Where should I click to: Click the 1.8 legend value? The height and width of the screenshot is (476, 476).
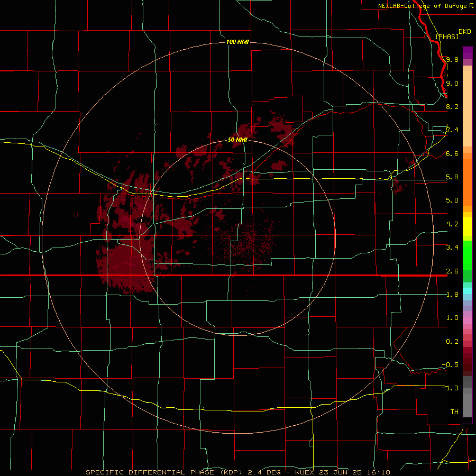pos(452,295)
